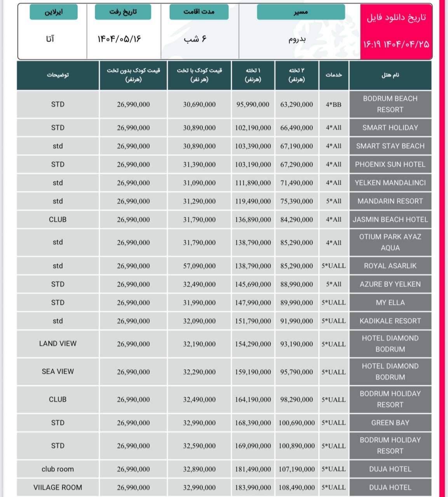Select the GREEN BAY hotel cell
The image size is (448, 497).
390,423
